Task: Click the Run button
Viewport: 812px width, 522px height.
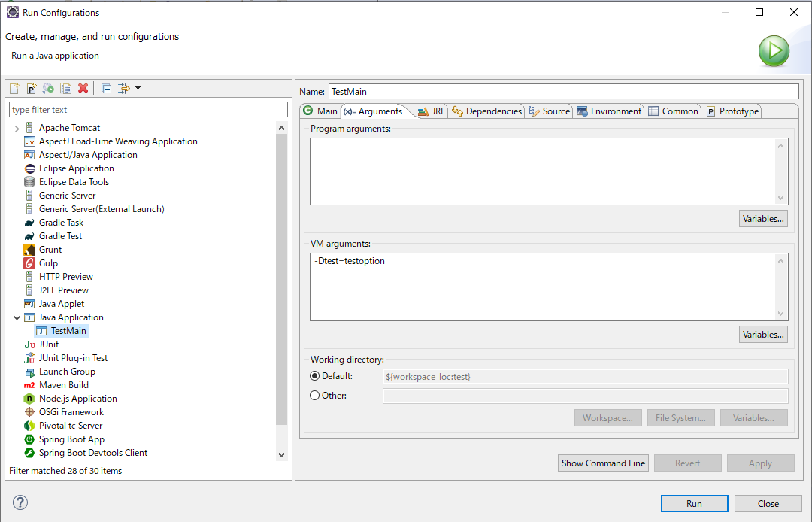Action: [x=694, y=504]
